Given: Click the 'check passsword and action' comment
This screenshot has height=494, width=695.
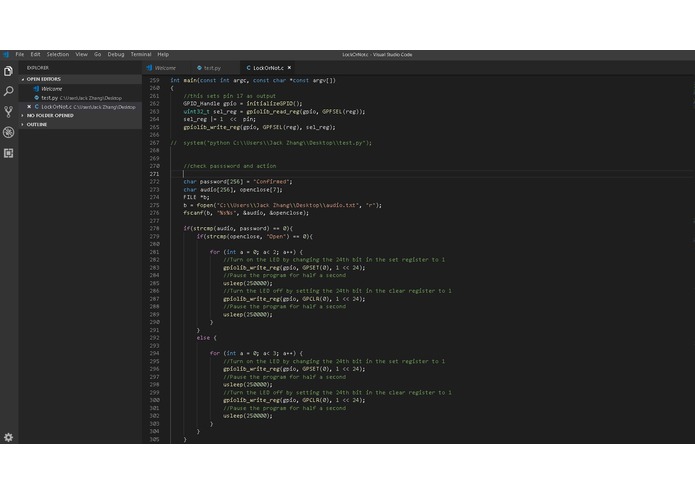Looking at the screenshot, I should (230, 166).
